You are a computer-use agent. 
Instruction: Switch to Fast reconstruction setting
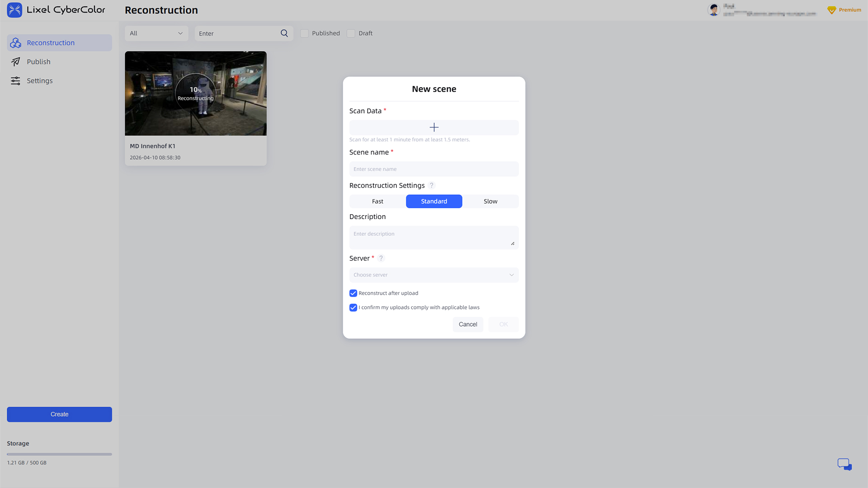377,202
